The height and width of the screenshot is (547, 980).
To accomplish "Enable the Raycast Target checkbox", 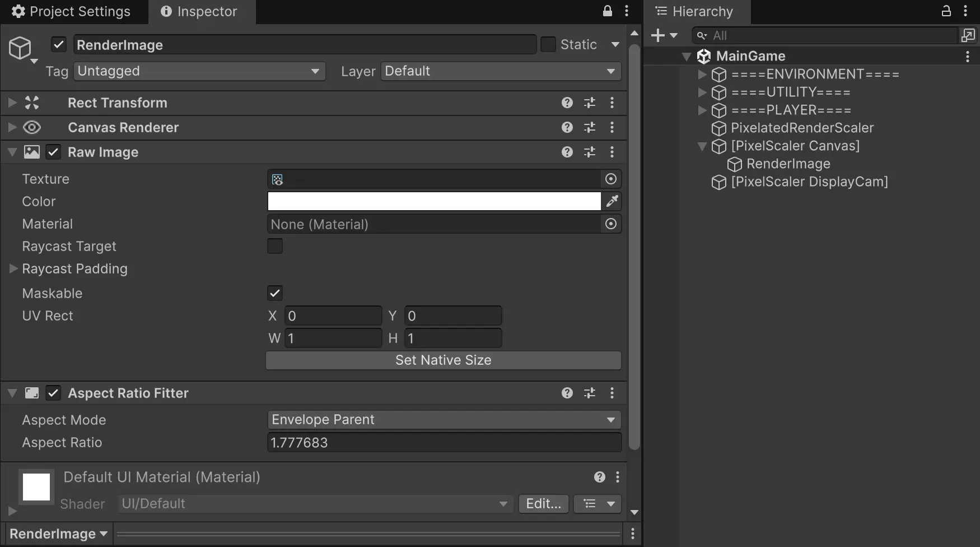I will point(275,246).
